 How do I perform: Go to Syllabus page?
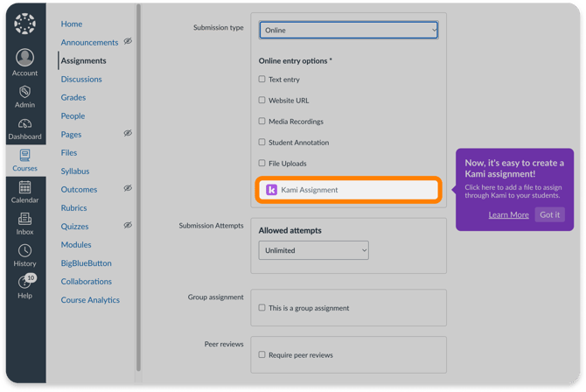pos(75,171)
